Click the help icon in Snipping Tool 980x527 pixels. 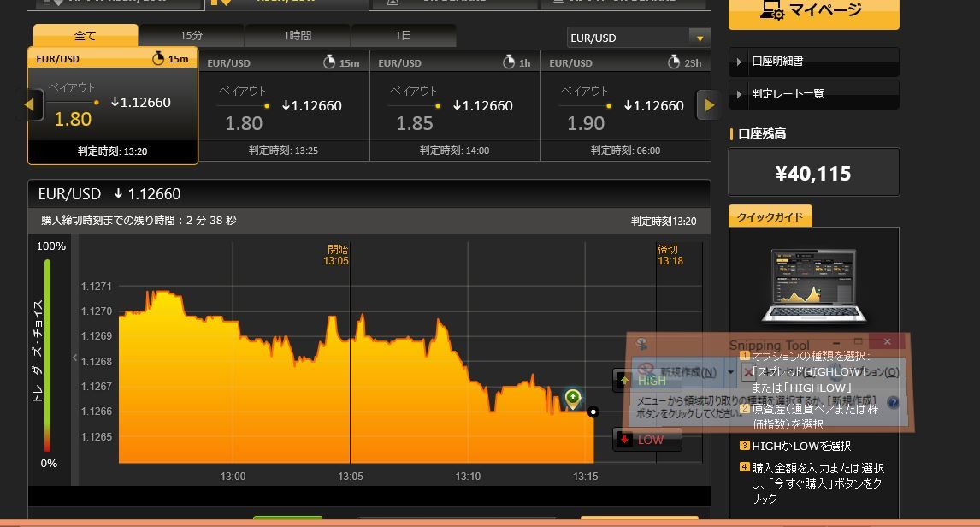[x=894, y=403]
